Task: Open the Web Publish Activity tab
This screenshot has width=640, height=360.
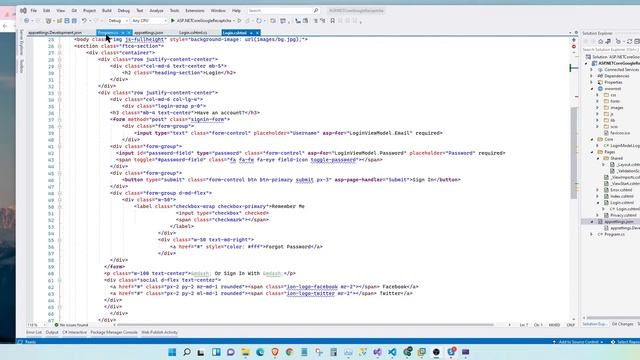Action: click(x=159, y=332)
